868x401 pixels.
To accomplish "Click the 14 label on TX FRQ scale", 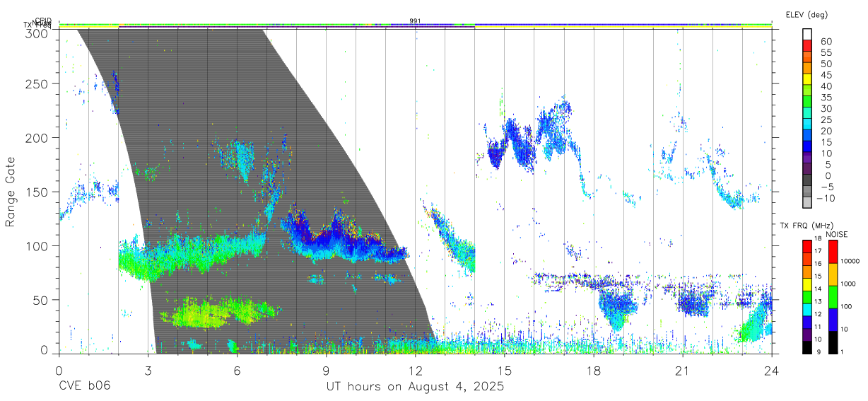I will tap(817, 289).
